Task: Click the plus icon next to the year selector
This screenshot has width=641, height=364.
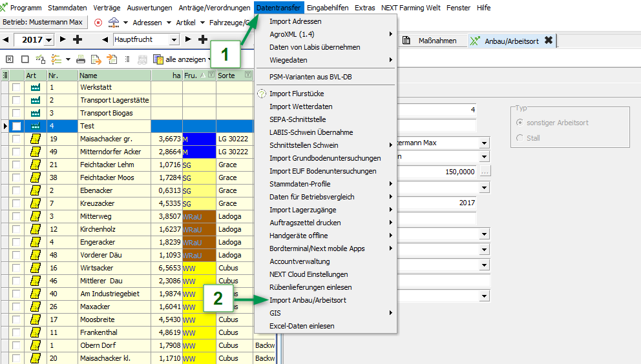Action: coord(78,40)
